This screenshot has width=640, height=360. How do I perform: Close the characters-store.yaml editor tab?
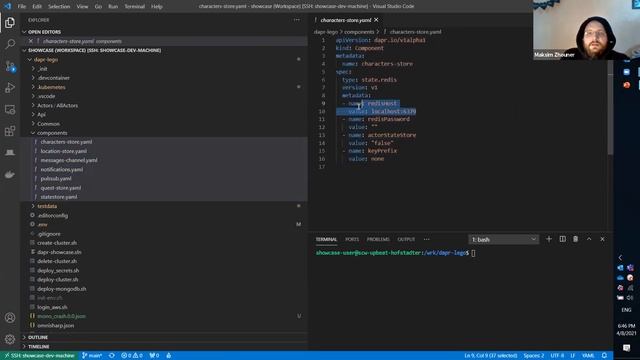click(x=376, y=20)
